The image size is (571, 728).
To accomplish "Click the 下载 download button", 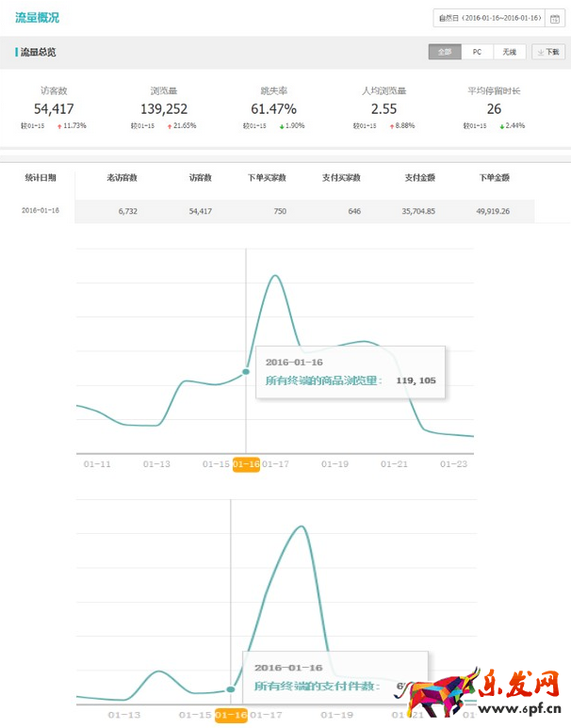I will 548,52.
